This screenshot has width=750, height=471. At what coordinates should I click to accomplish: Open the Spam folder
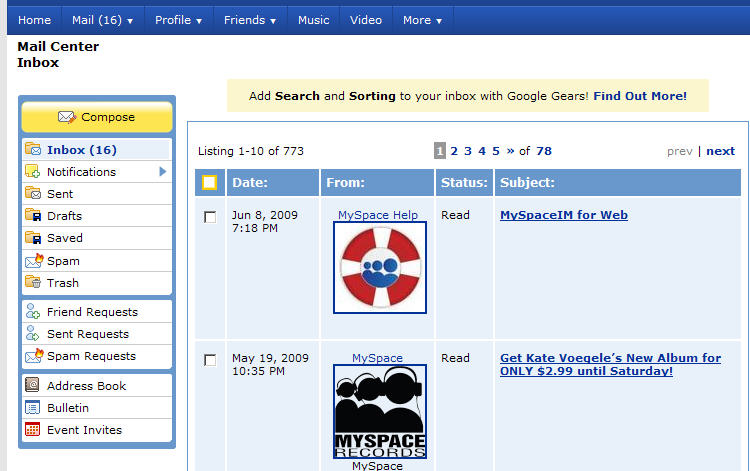[x=96, y=261]
